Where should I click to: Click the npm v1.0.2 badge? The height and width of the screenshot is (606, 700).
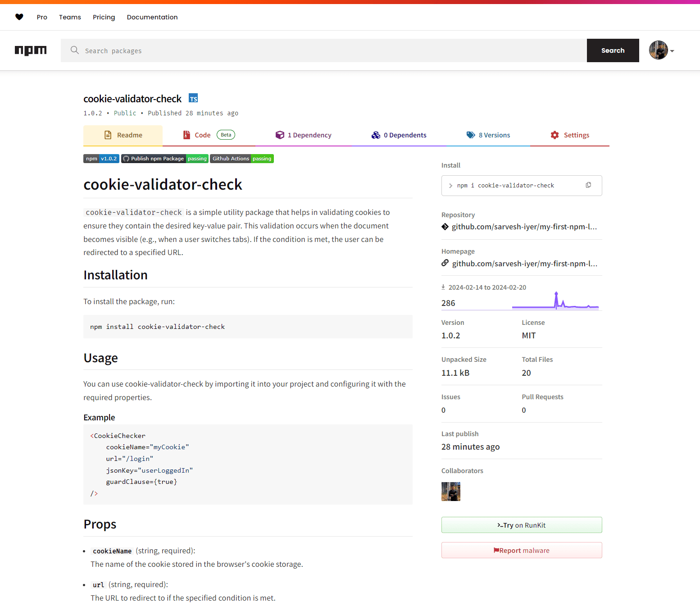101,159
